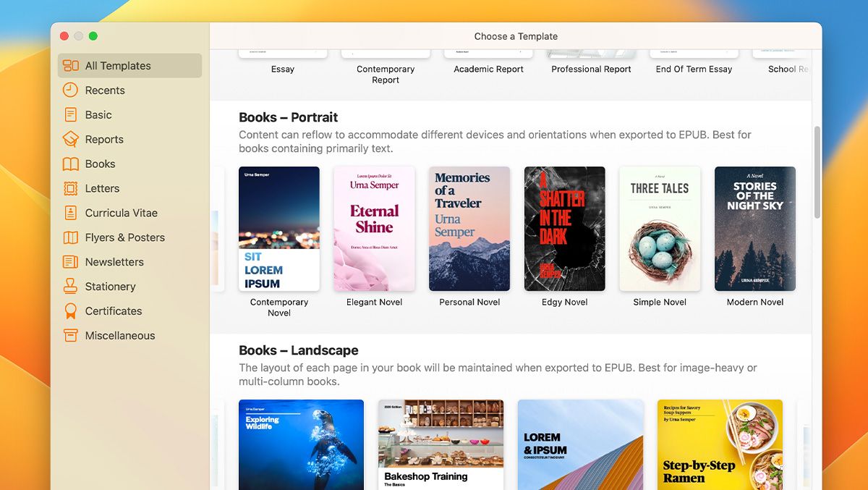Click the Curricula Vitae icon
Screen dimensions: 868x490
(x=70, y=214)
